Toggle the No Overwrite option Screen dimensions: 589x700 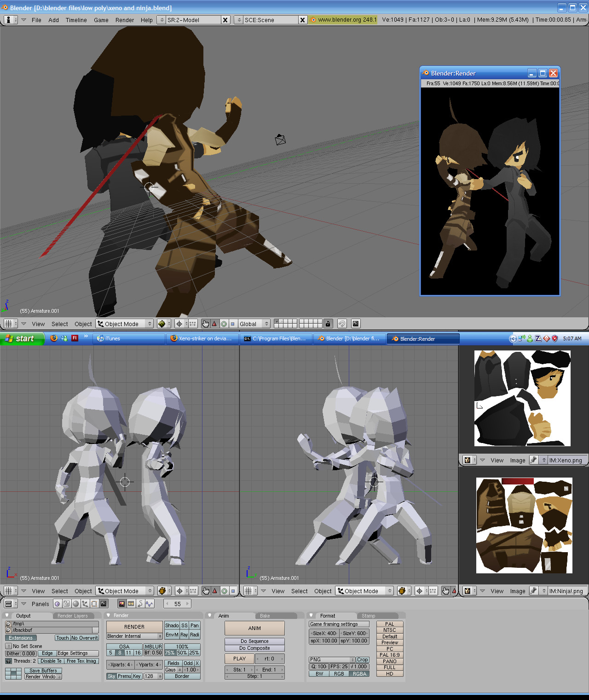pyautogui.click(x=85, y=638)
